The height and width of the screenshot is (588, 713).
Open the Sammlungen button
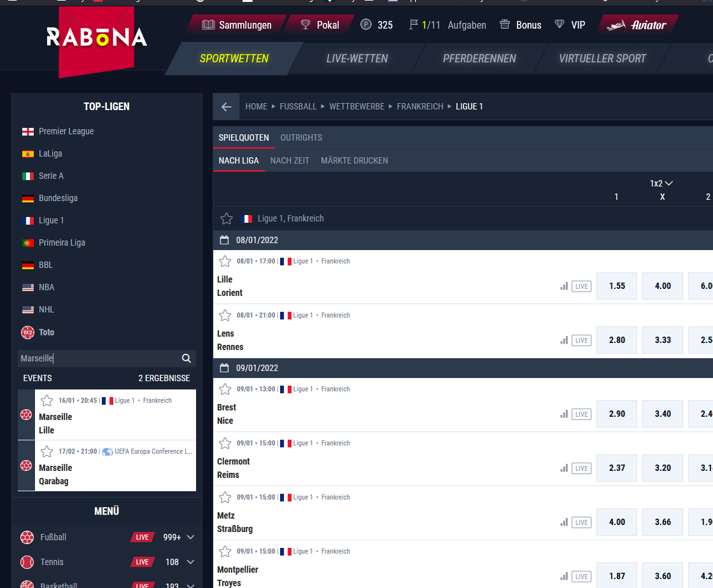point(236,25)
